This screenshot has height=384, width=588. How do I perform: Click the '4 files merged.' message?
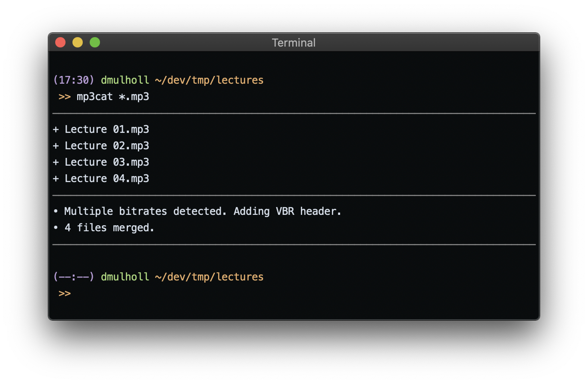[109, 228]
